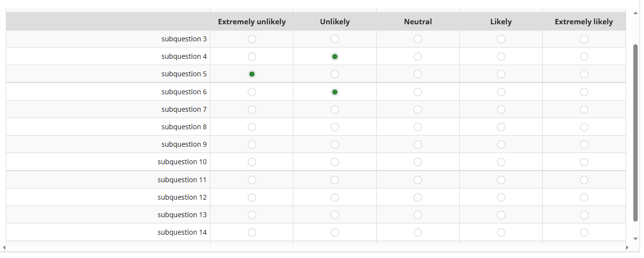Set subquestion 8 to Neutral
This screenshot has height=258, width=644.
[x=418, y=127]
